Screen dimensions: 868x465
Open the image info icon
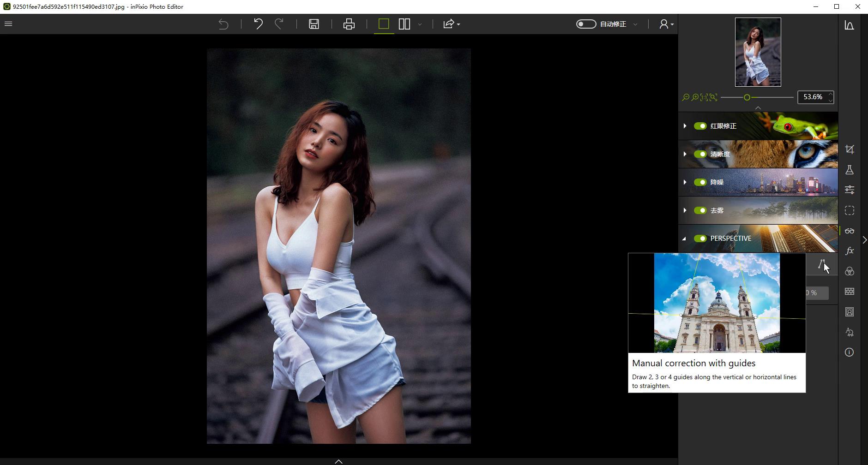(850, 352)
